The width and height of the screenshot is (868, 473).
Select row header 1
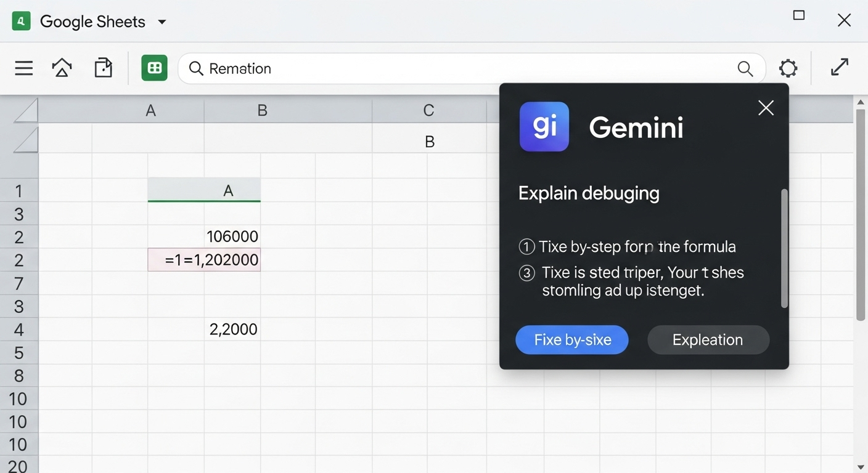pos(18,191)
